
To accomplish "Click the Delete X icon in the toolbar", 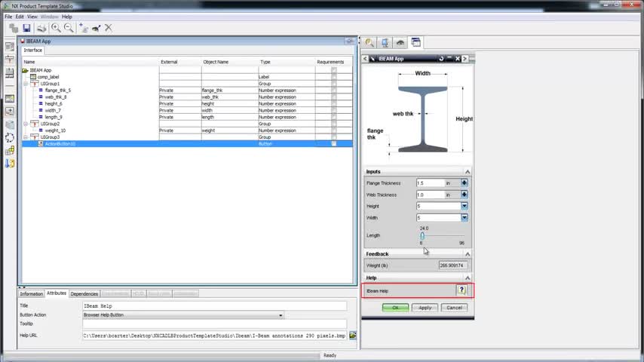I will point(109,28).
